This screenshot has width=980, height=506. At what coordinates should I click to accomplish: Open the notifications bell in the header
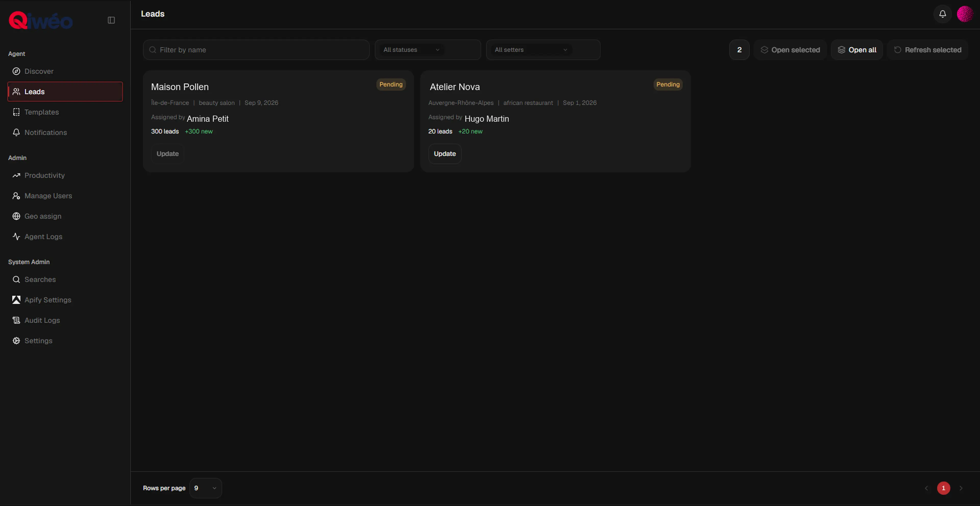(x=942, y=14)
